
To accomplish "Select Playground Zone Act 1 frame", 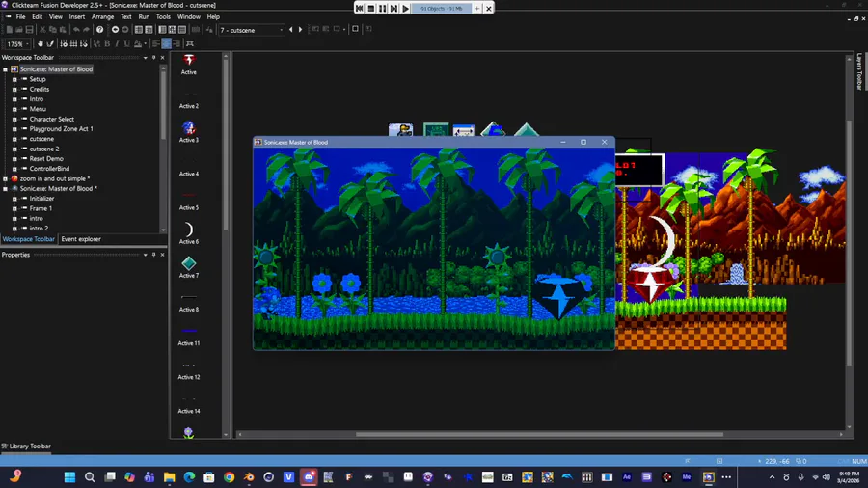I will point(61,129).
